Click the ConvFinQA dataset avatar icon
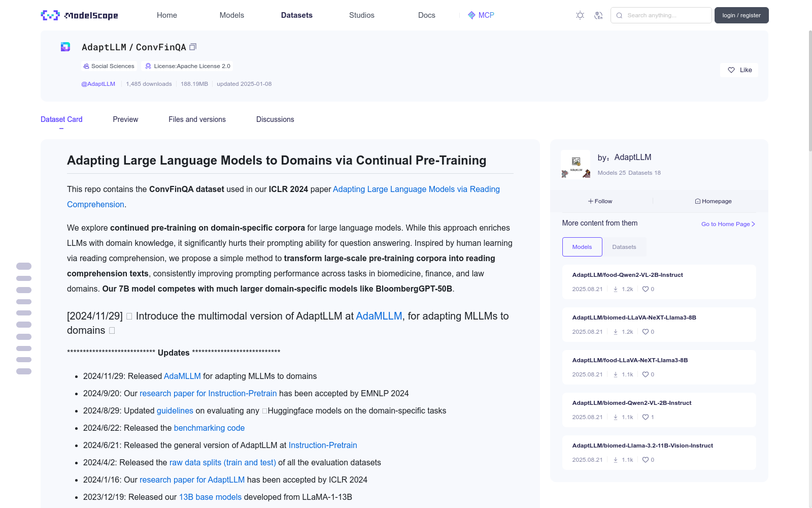Image resolution: width=812 pixels, height=508 pixels. click(65, 47)
